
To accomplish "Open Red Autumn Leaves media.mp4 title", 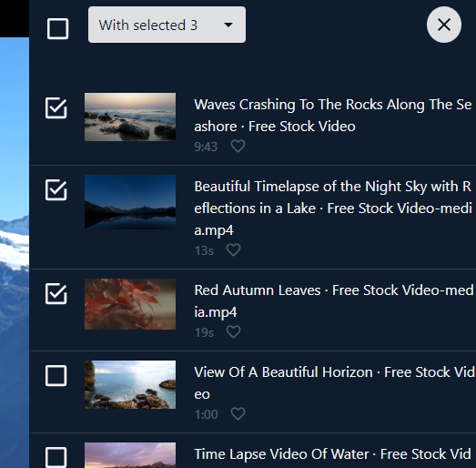I will coord(334,301).
